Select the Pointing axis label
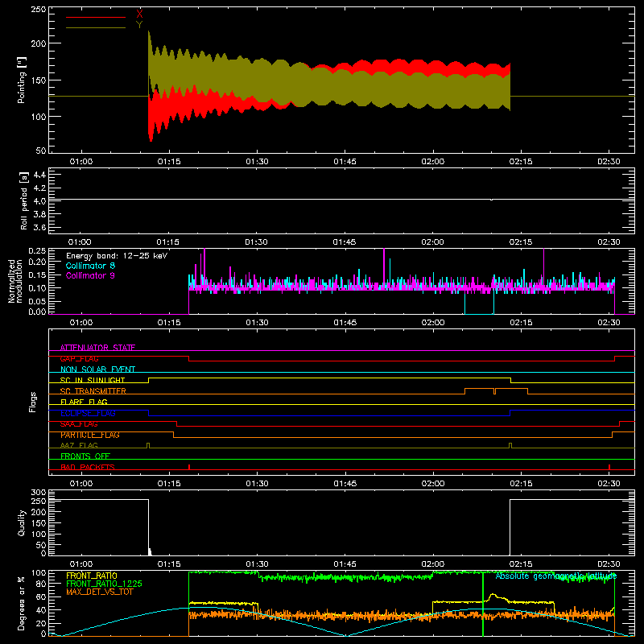The width and height of the screenshot is (644, 644). click(22, 80)
